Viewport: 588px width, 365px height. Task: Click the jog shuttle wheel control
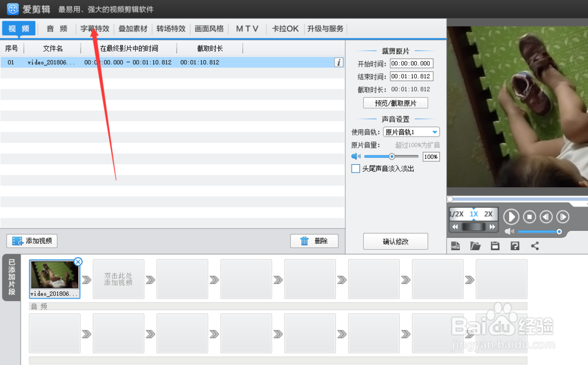tap(473, 227)
